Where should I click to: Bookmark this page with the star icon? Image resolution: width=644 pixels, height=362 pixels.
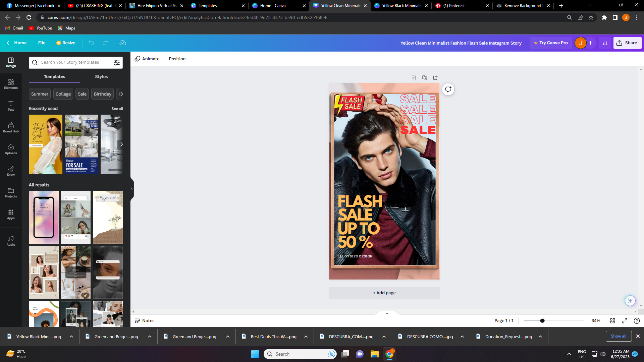[591, 17]
